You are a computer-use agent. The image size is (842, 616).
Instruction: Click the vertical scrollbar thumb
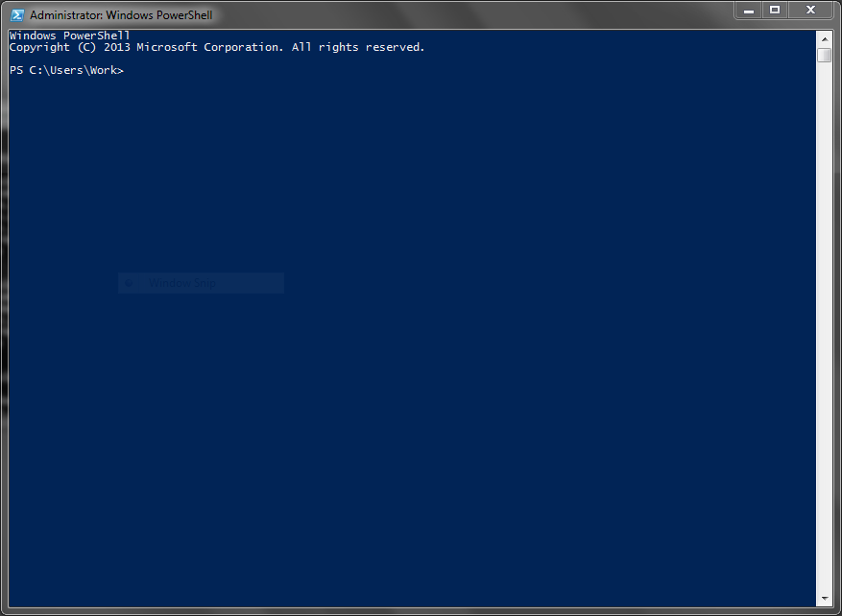825,56
